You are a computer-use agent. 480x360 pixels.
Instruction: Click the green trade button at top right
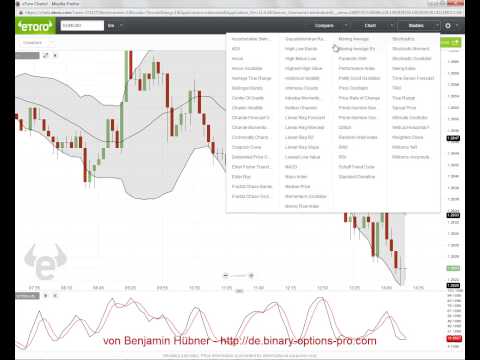coord(451,42)
